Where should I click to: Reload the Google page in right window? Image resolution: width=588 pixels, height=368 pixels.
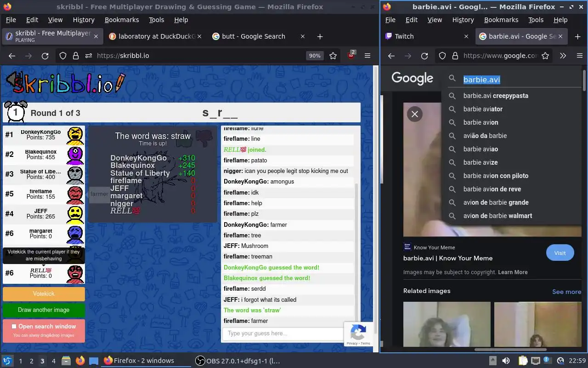pyautogui.click(x=424, y=56)
